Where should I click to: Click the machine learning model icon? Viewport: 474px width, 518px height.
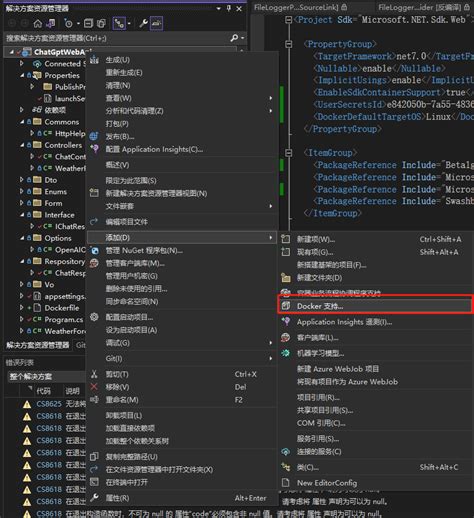[x=286, y=353]
